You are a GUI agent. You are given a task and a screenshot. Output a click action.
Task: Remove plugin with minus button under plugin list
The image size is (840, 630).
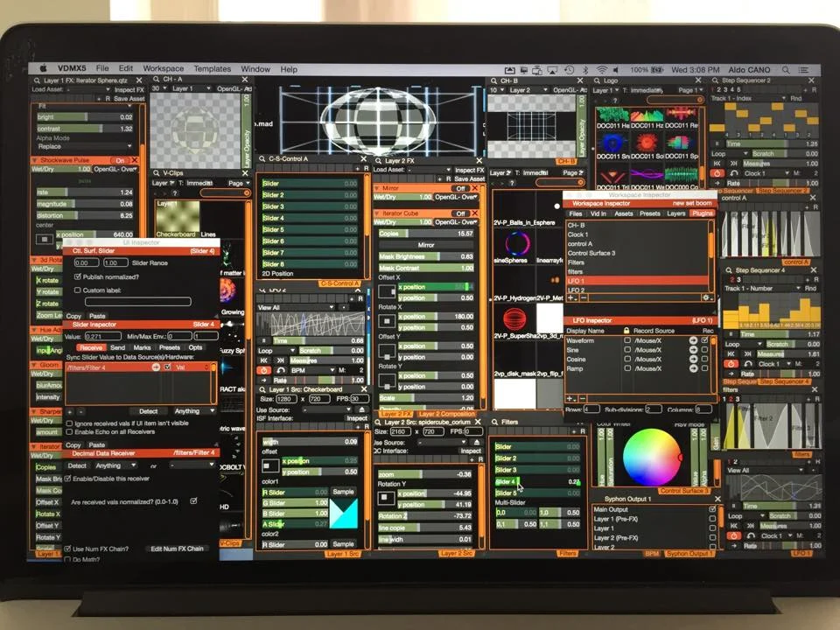pyautogui.click(x=583, y=297)
